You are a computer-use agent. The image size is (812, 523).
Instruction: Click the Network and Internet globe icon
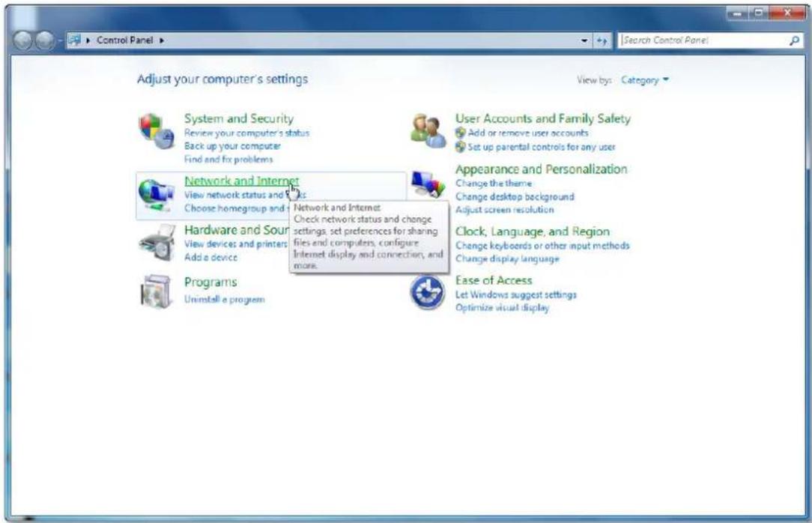(157, 195)
